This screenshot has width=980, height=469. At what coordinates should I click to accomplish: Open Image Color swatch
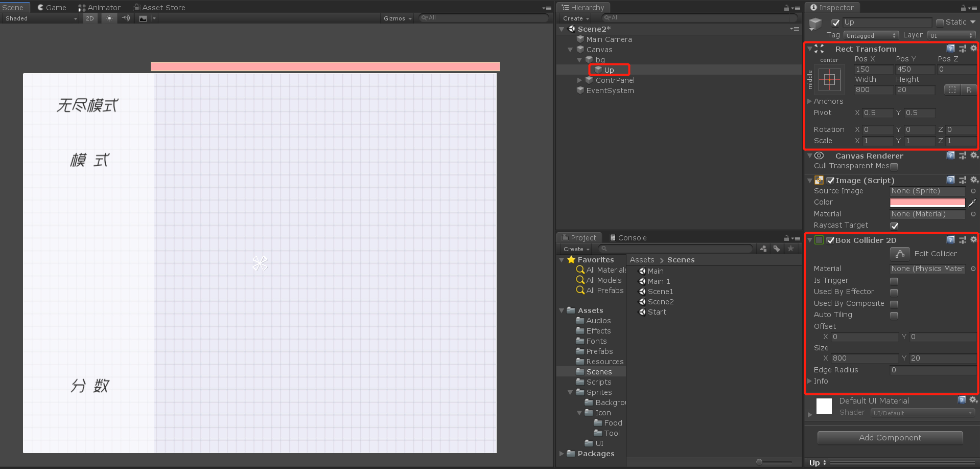pos(927,203)
